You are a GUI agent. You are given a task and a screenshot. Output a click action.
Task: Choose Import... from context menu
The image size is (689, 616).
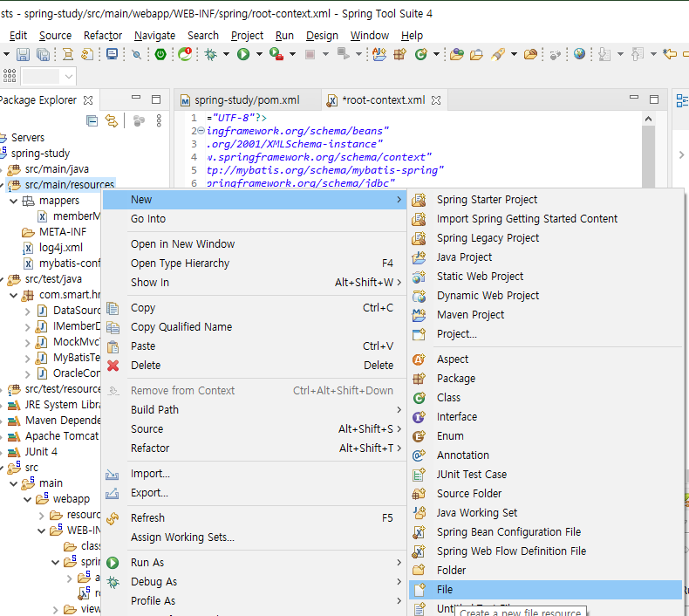255,474
